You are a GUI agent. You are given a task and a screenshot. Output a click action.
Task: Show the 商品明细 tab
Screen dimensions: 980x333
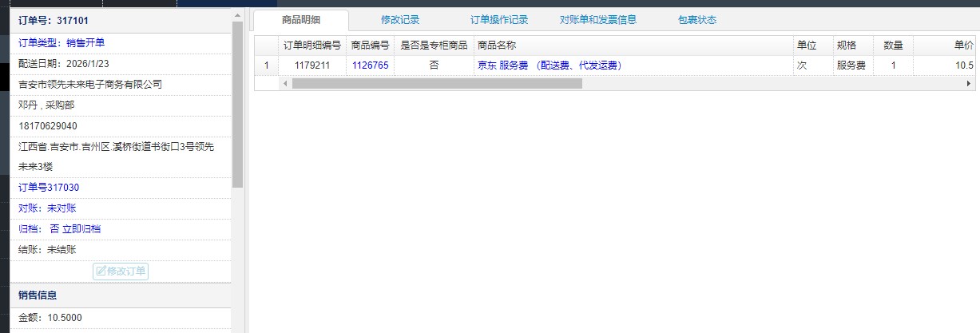[301, 20]
